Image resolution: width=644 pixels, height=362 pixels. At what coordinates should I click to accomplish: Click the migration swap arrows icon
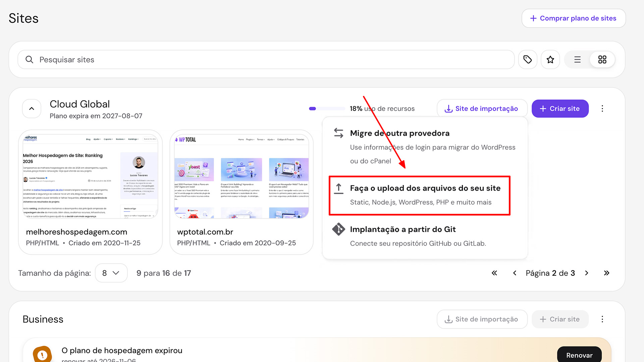click(339, 133)
